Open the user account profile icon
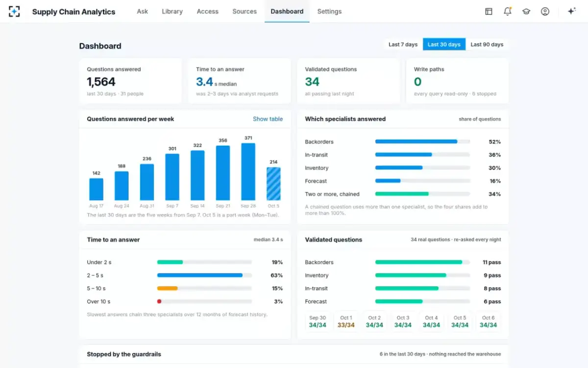Image resolution: width=588 pixels, height=368 pixels. (x=545, y=11)
